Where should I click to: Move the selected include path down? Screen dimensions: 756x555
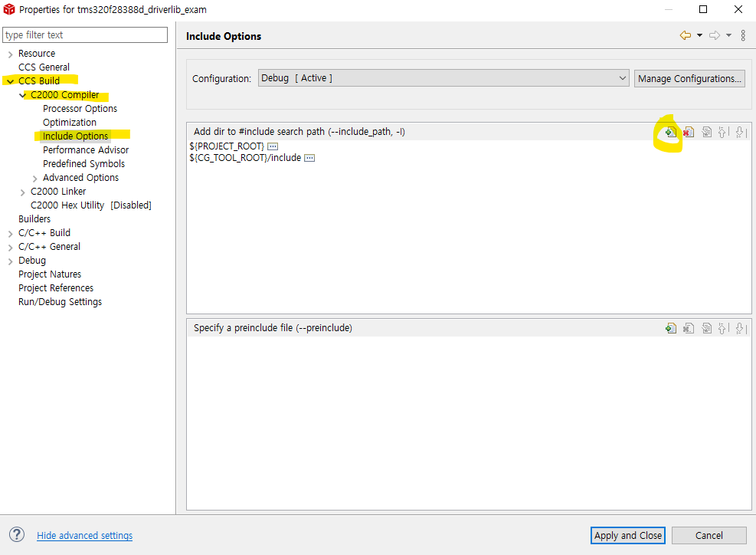coord(740,132)
